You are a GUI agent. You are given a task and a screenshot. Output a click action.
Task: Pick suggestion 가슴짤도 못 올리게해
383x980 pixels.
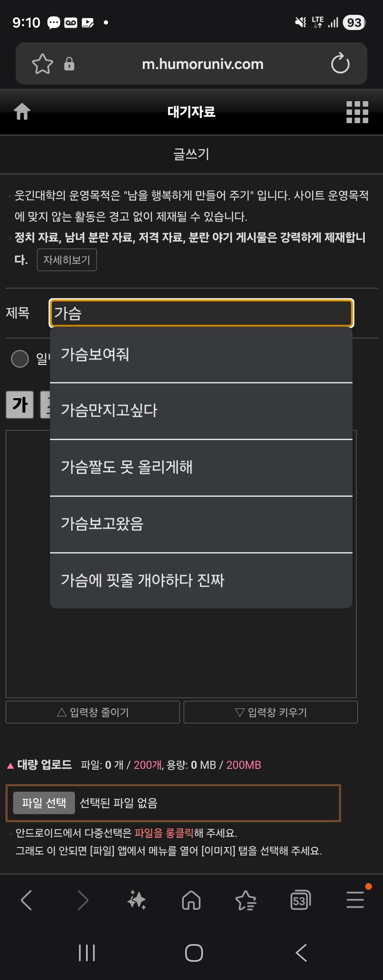(x=201, y=467)
